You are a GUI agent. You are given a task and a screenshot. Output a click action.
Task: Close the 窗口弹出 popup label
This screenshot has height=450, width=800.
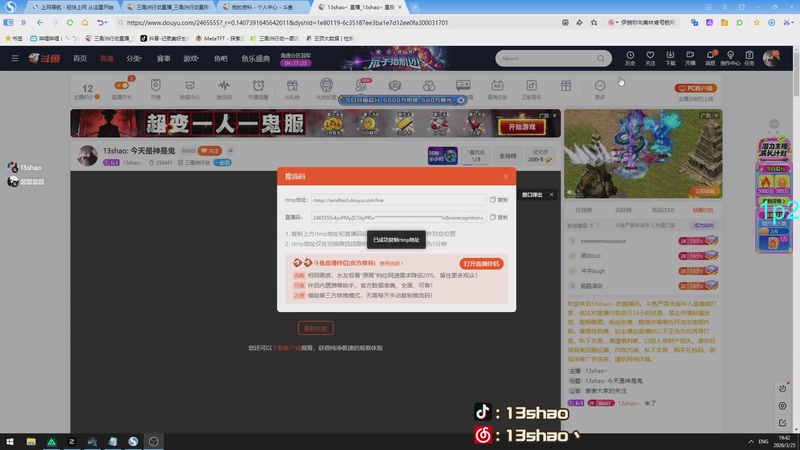[552, 195]
